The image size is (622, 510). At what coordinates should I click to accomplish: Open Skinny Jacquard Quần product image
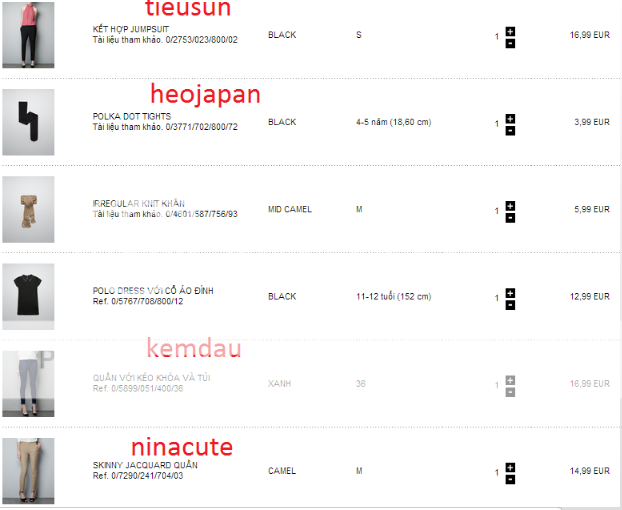[x=28, y=470]
